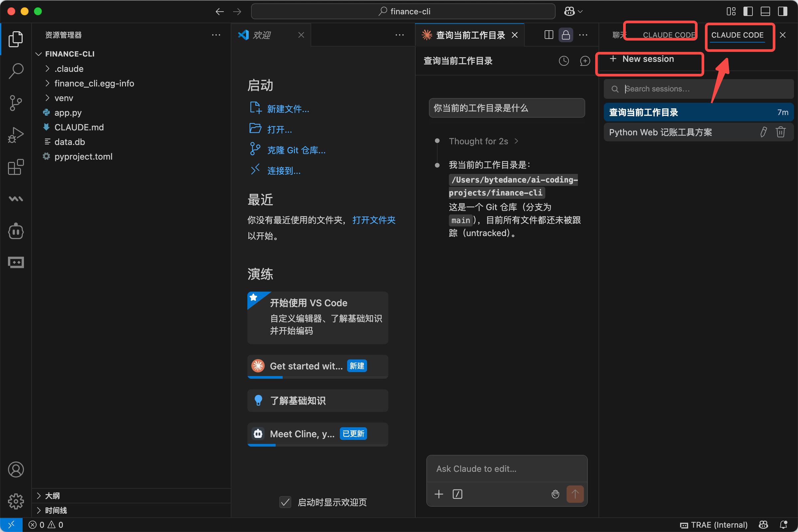Open the Accounts icon in activity bar
The width and height of the screenshot is (798, 532).
pos(16,469)
